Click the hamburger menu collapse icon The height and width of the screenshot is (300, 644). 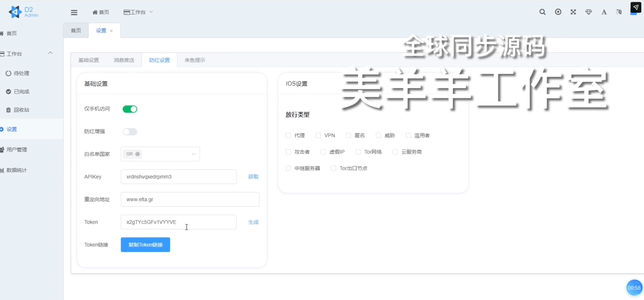(x=74, y=12)
